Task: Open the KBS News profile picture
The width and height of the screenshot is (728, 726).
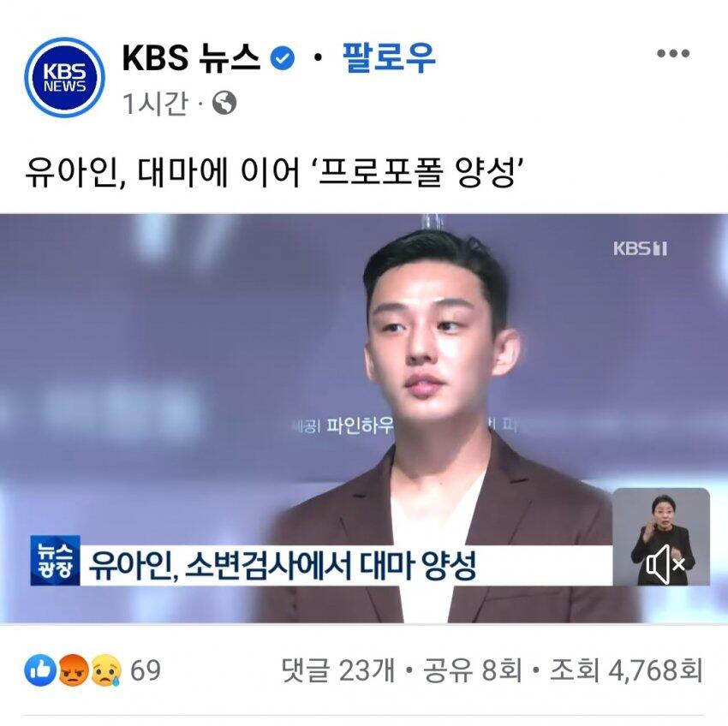Action: pos(64,77)
